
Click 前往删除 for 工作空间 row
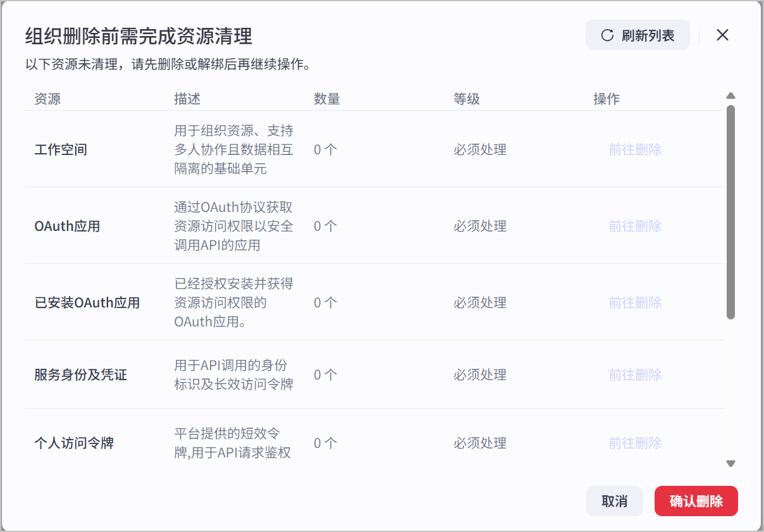coord(635,150)
